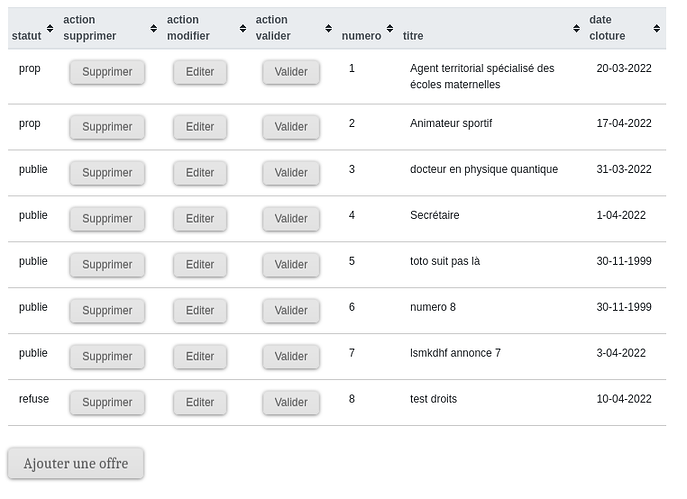
Task: Click the numero column header
Action: click(x=361, y=36)
